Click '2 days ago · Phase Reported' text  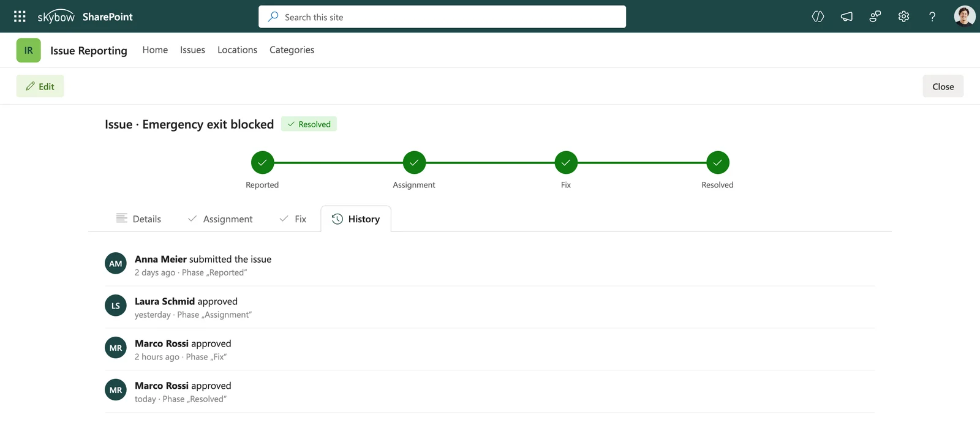(191, 273)
